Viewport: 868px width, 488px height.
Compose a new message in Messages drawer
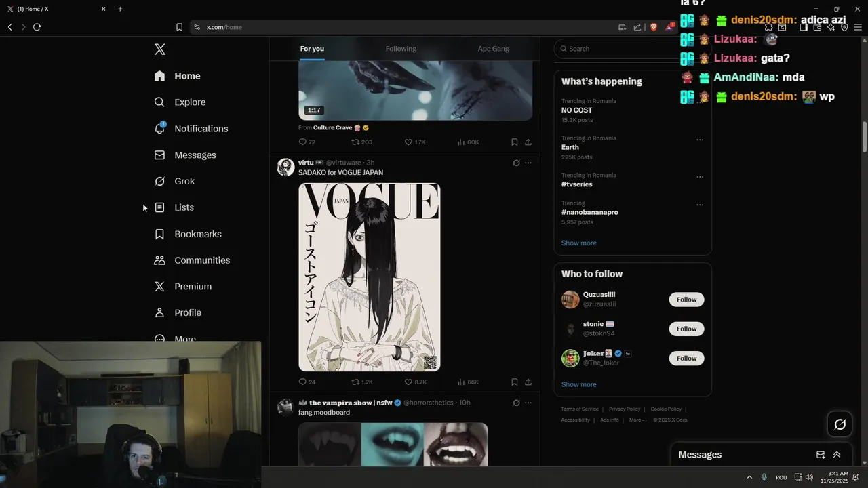point(821,455)
